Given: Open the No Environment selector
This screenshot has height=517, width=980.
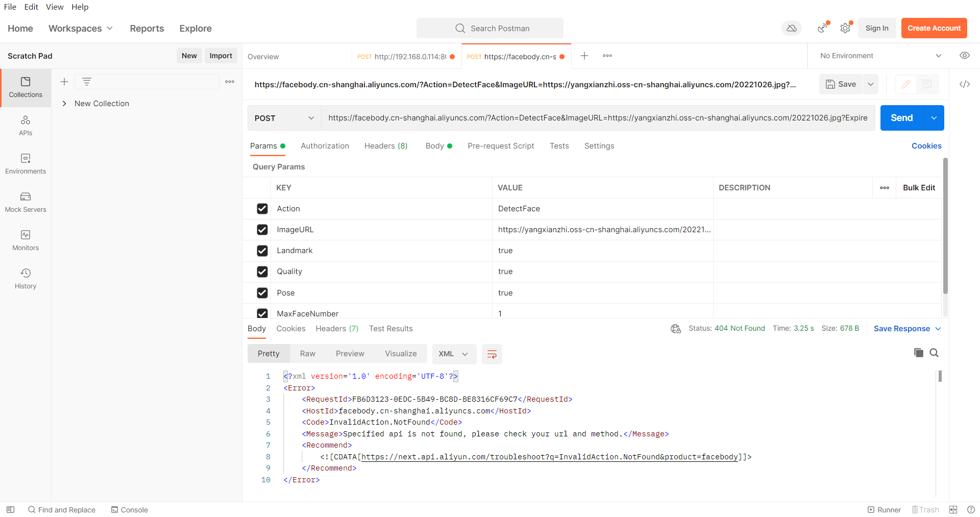Looking at the screenshot, I should (880, 56).
